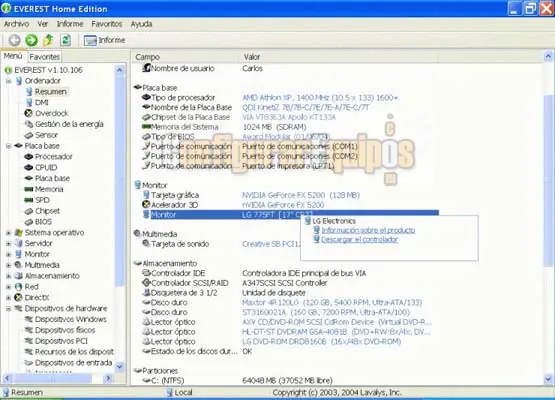Viewport: 555px width, 400px height.
Task: Collapse the Ordenador tree node
Action: pos(8,81)
